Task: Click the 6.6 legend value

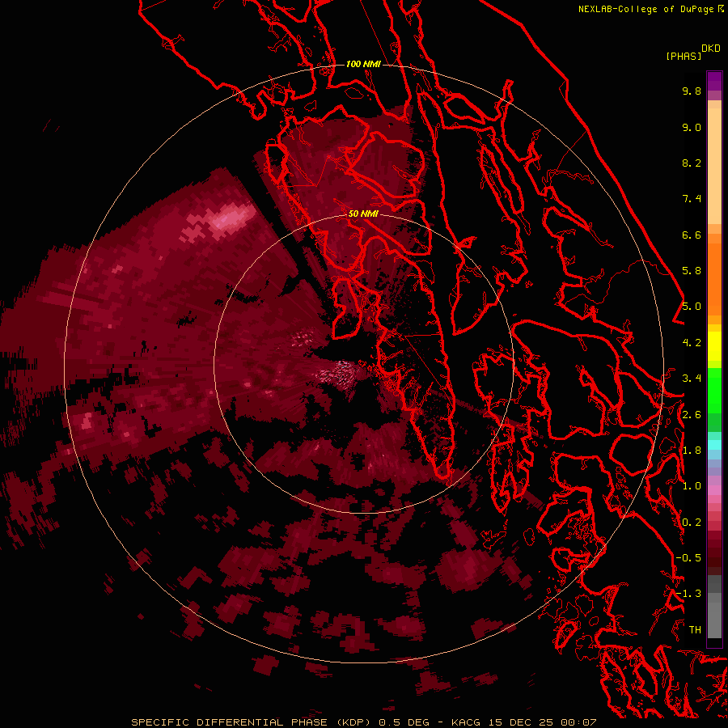Action: (692, 235)
